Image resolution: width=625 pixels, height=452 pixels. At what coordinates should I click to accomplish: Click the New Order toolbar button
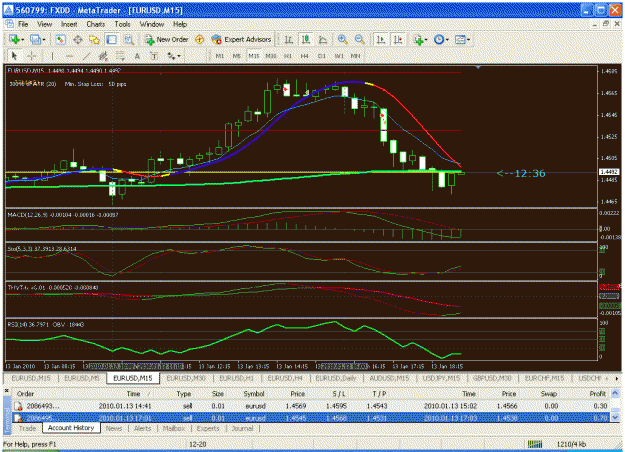166,39
